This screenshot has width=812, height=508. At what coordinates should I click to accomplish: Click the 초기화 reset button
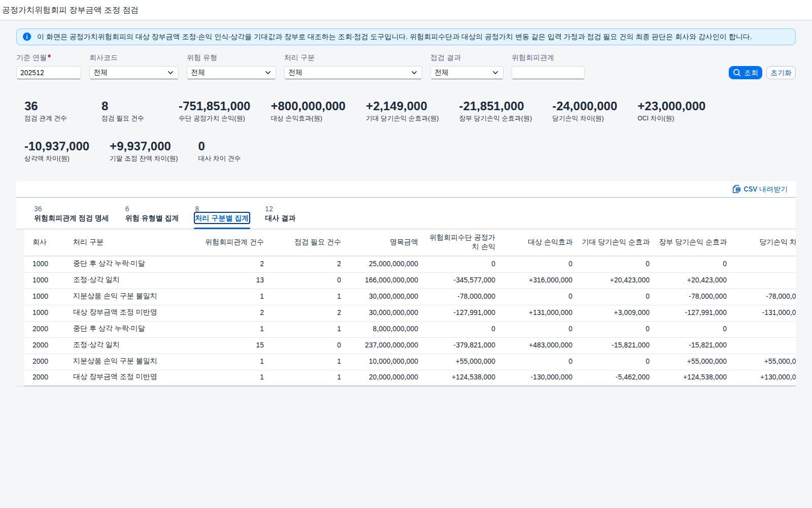pyautogui.click(x=781, y=73)
